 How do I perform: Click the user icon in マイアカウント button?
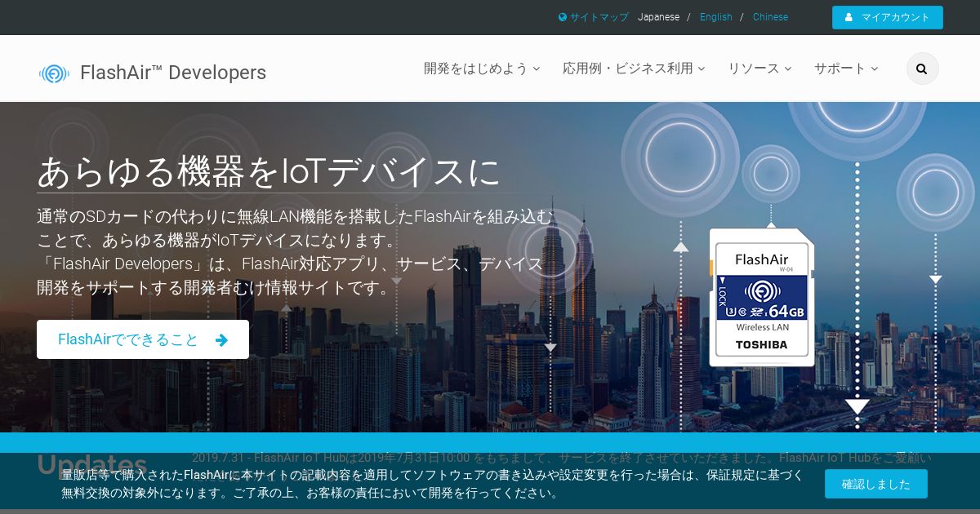849,17
